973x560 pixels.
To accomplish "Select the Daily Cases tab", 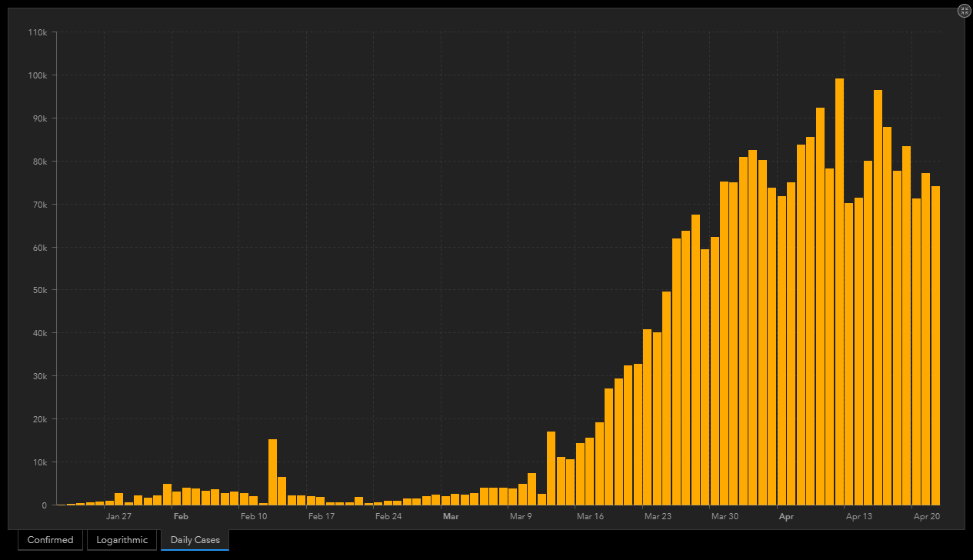I will [195, 540].
